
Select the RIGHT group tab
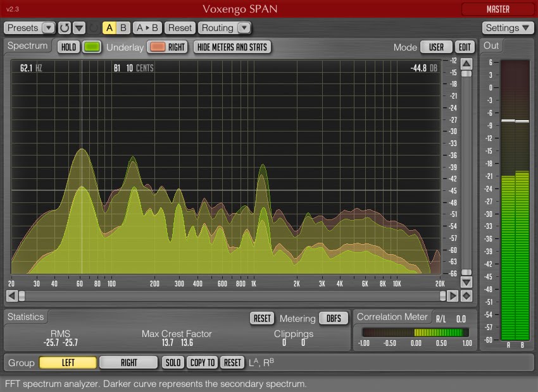[x=128, y=362]
